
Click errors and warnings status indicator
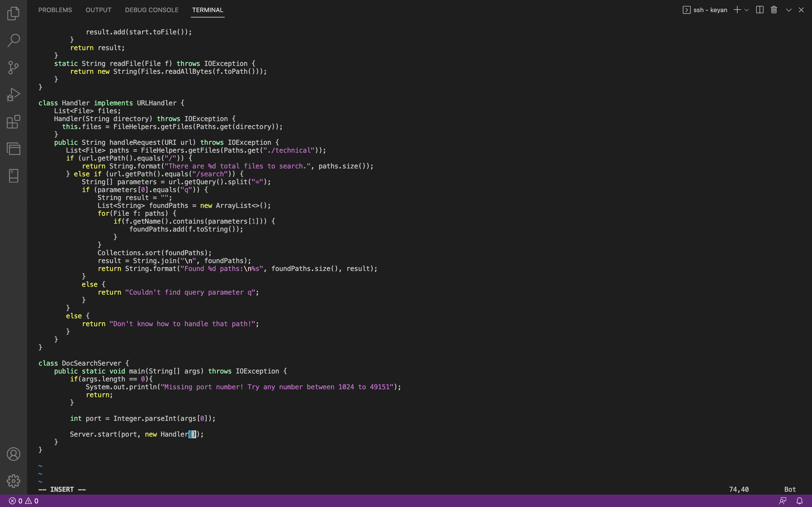pyautogui.click(x=23, y=501)
